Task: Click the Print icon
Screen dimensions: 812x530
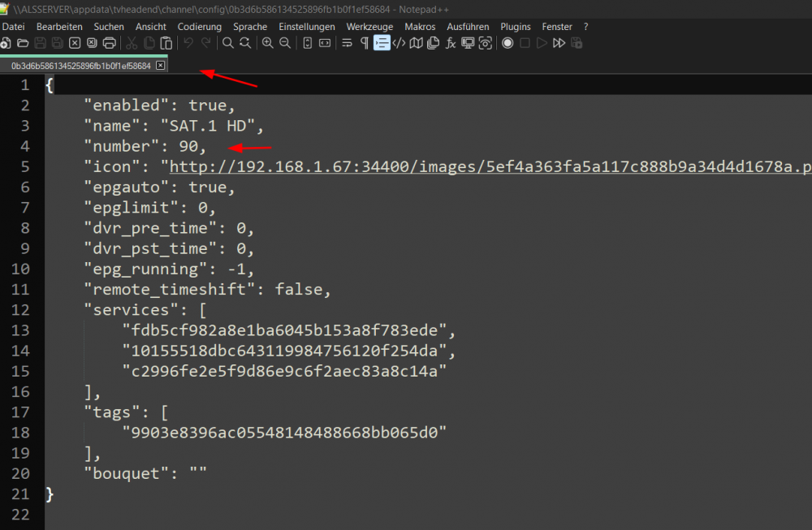Action: pyautogui.click(x=110, y=43)
